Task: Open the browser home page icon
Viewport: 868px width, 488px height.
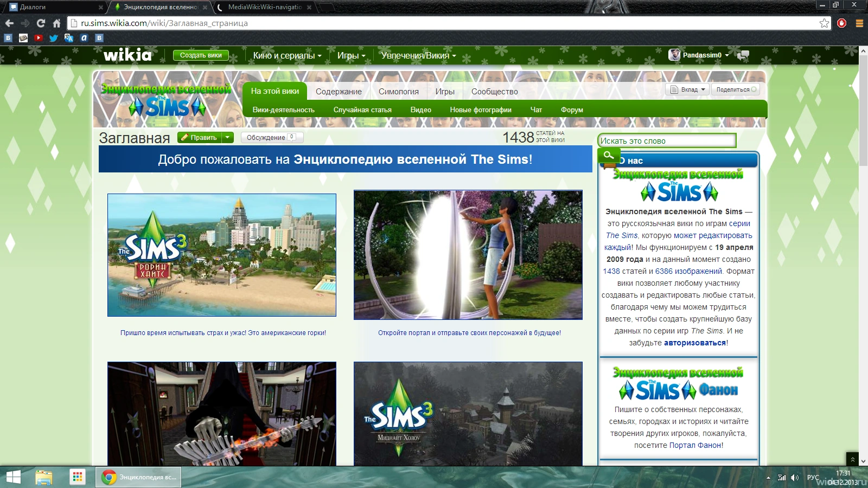Action: coord(56,23)
